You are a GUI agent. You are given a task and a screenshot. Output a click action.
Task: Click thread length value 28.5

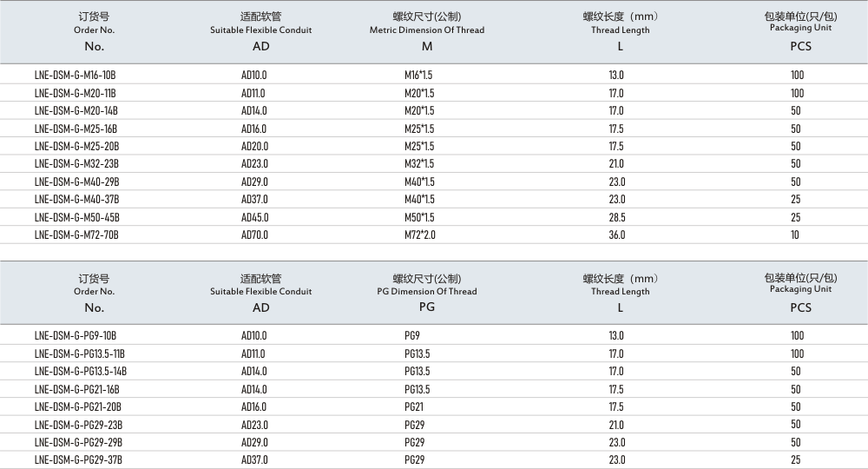click(616, 217)
